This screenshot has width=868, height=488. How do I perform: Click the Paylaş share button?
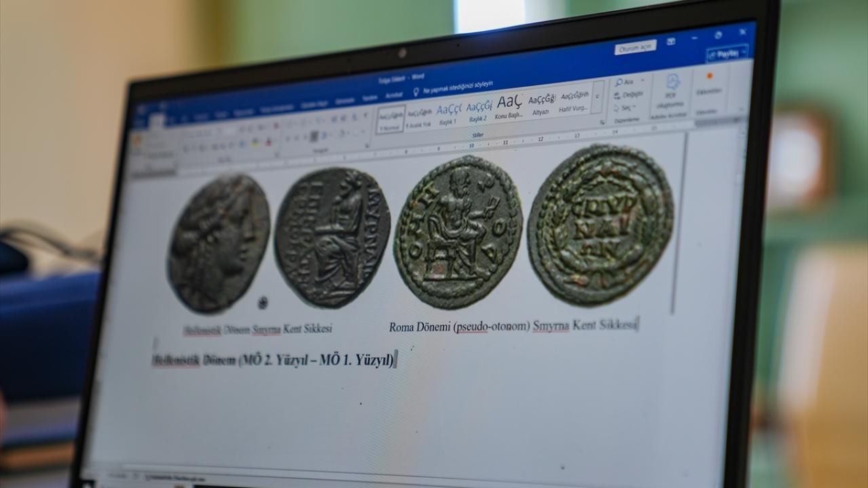(x=726, y=54)
